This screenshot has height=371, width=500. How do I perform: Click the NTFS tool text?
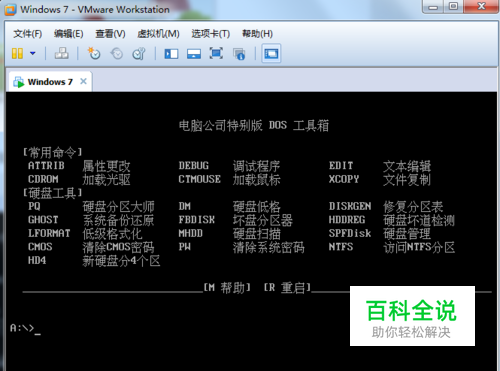pyautogui.click(x=341, y=247)
